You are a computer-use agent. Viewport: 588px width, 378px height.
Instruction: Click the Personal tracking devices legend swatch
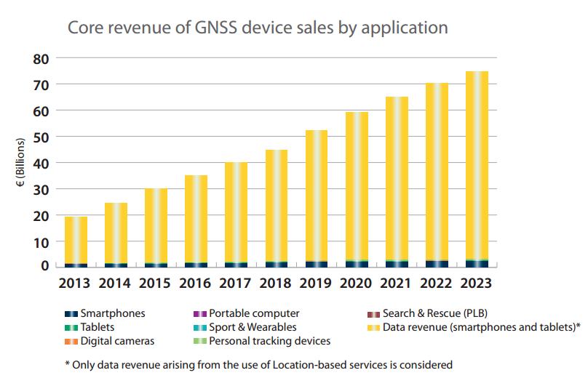(x=199, y=341)
